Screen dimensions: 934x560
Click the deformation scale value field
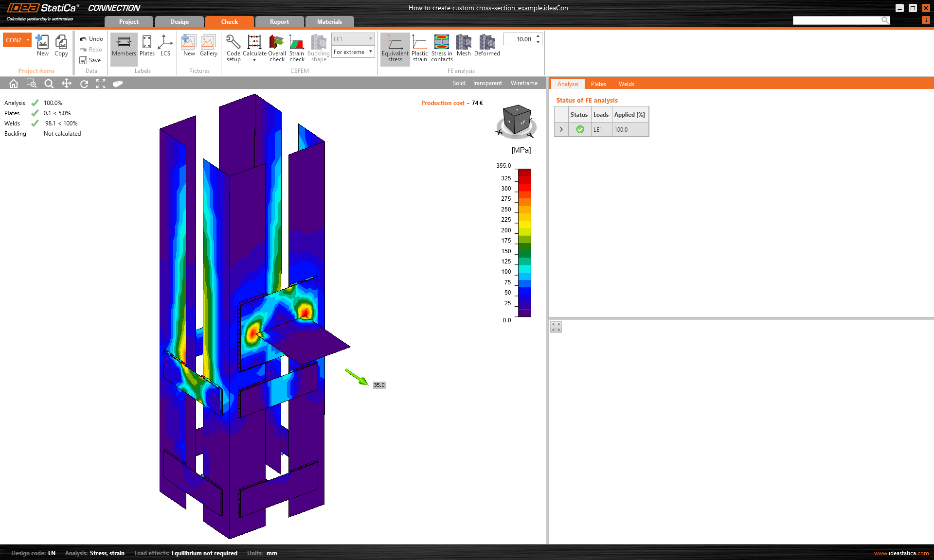[x=519, y=39]
